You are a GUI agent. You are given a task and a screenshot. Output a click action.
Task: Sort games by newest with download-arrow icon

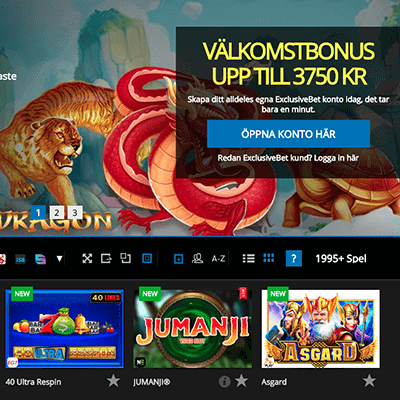point(179,259)
